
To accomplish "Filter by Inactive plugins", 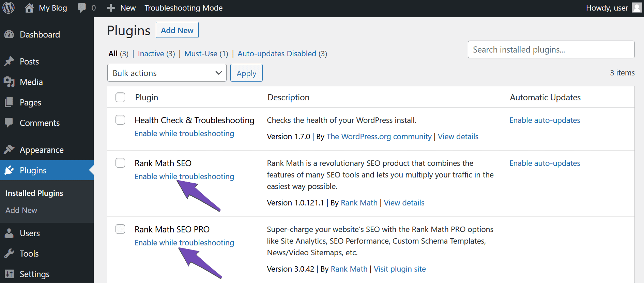I will tap(151, 54).
